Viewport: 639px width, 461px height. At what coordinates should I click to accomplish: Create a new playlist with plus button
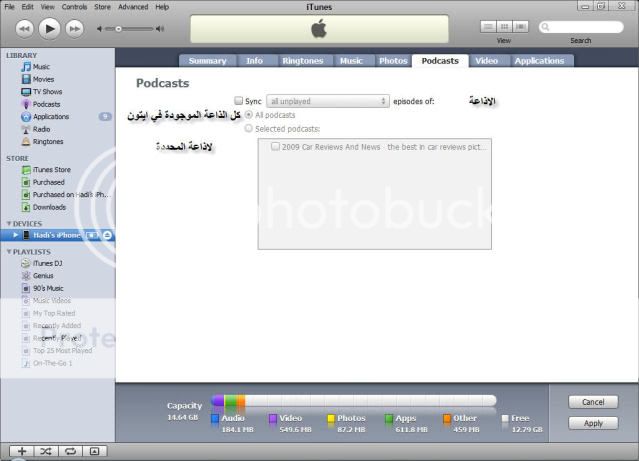tap(22, 451)
